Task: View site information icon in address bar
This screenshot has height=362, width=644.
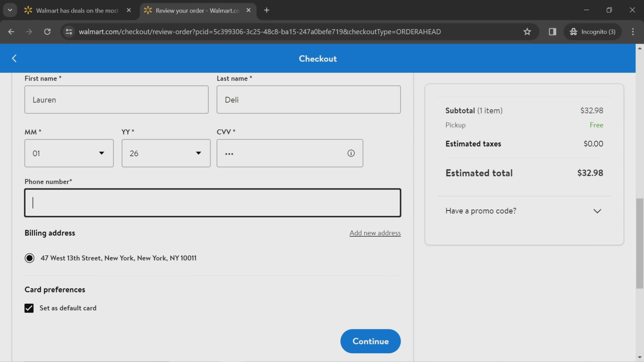Action: (x=69, y=32)
